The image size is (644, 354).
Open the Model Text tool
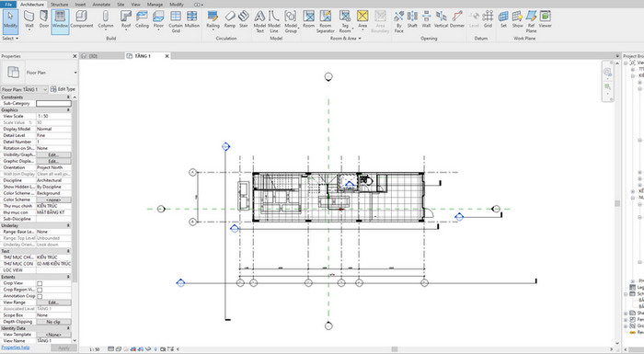259,21
